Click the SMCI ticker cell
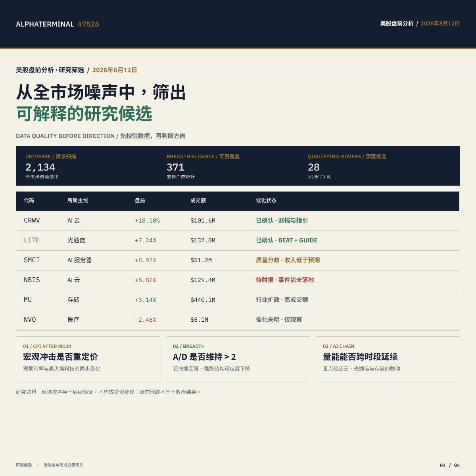 32,260
